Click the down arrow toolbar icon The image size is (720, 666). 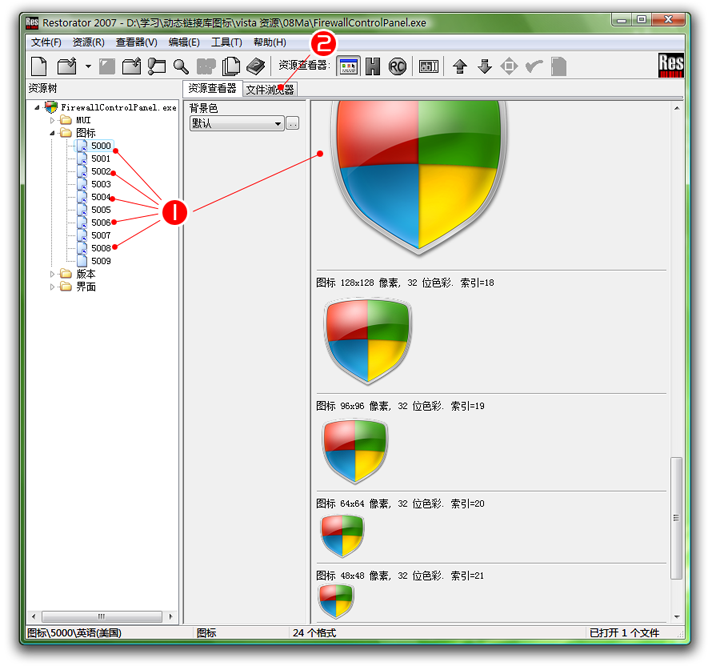(x=484, y=67)
